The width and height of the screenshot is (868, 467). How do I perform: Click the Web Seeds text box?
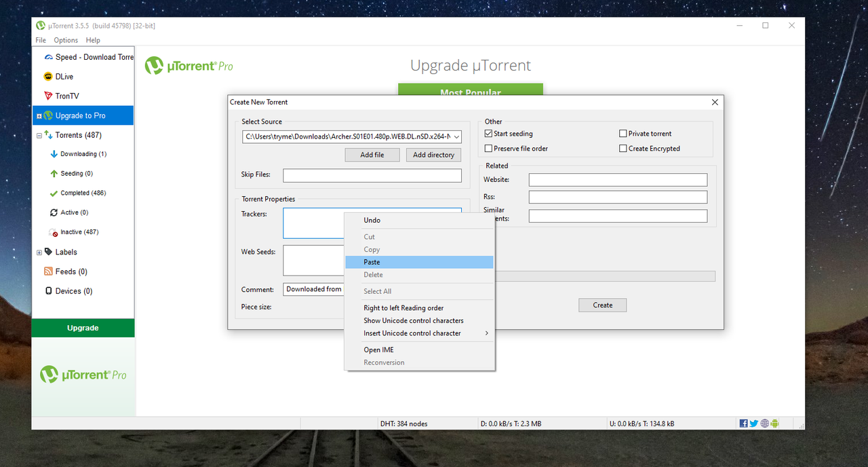coord(313,261)
